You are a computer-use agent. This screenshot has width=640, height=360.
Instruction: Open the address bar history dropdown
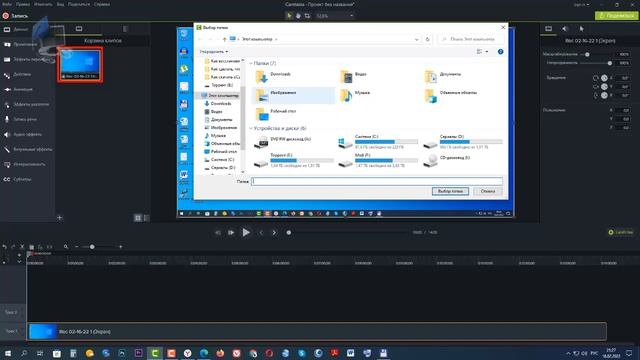pos(416,39)
